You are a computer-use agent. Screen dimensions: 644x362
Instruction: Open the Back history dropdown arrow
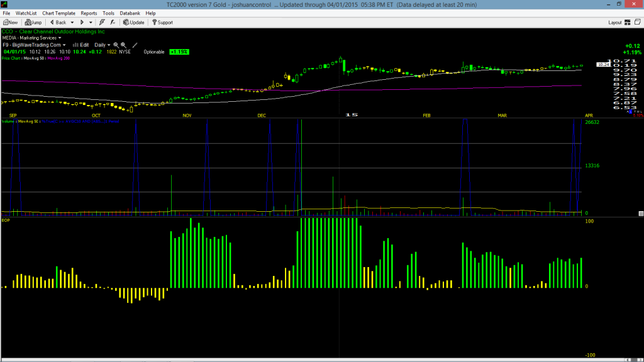pyautogui.click(x=72, y=23)
